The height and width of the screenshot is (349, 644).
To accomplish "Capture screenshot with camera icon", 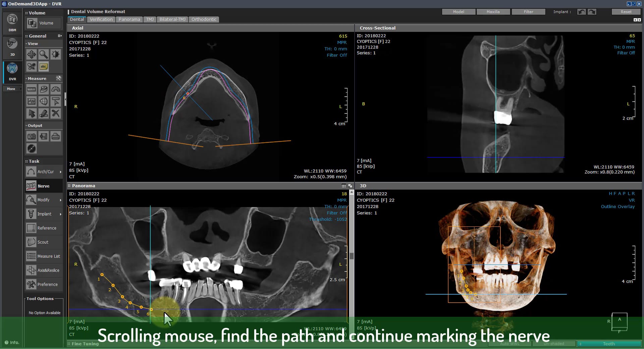I will (x=32, y=136).
